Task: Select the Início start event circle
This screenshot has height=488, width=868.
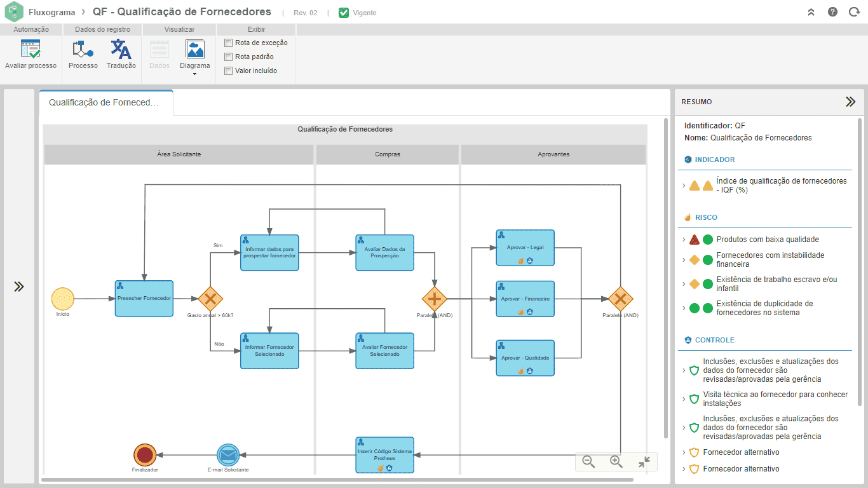Action: pos(63,299)
